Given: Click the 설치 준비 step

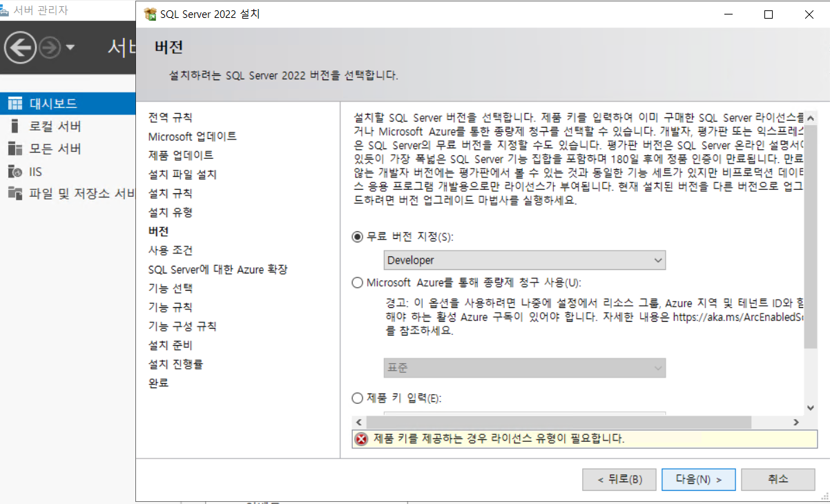Looking at the screenshot, I should click(x=170, y=345).
